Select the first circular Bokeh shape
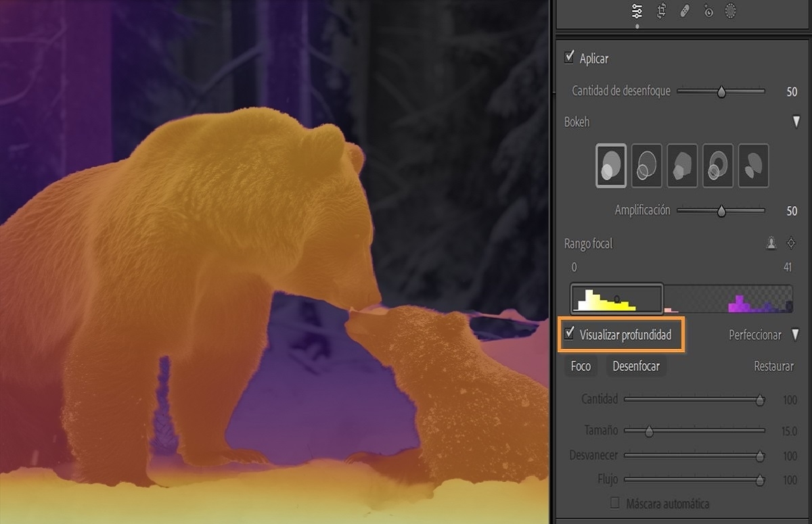The height and width of the screenshot is (524, 812). [x=610, y=165]
